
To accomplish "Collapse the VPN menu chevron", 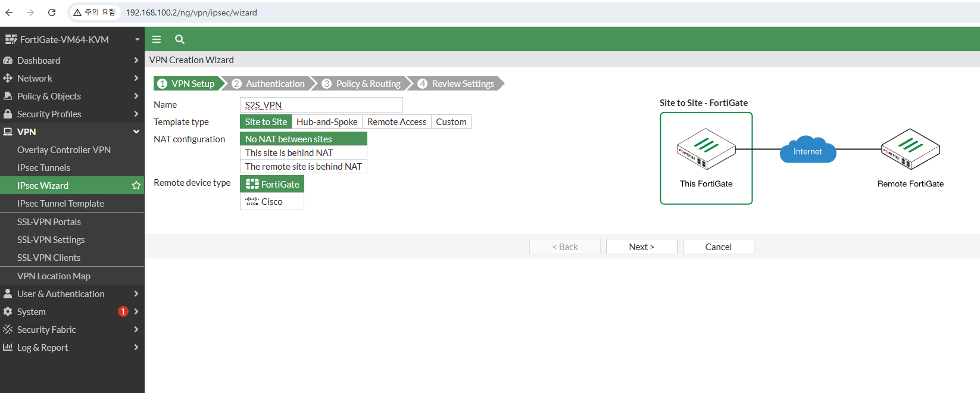I will click(x=136, y=132).
